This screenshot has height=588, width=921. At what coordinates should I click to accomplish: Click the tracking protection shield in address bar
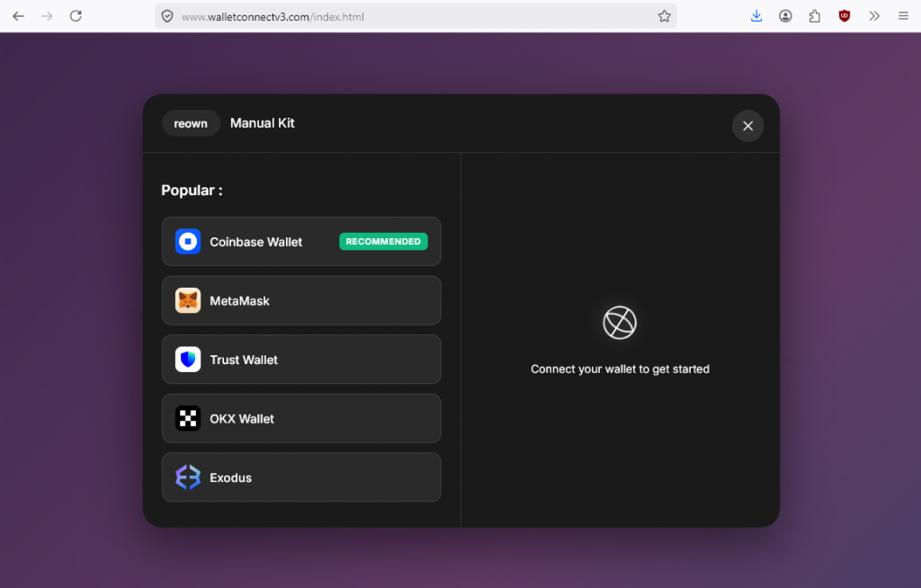coord(168,15)
